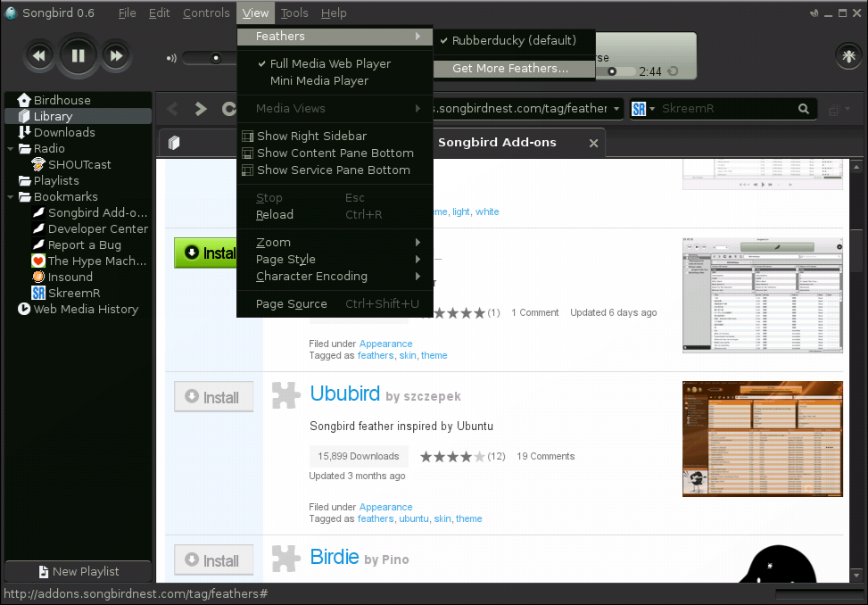
Task: Open SHOUTcast radio
Action: (x=78, y=164)
